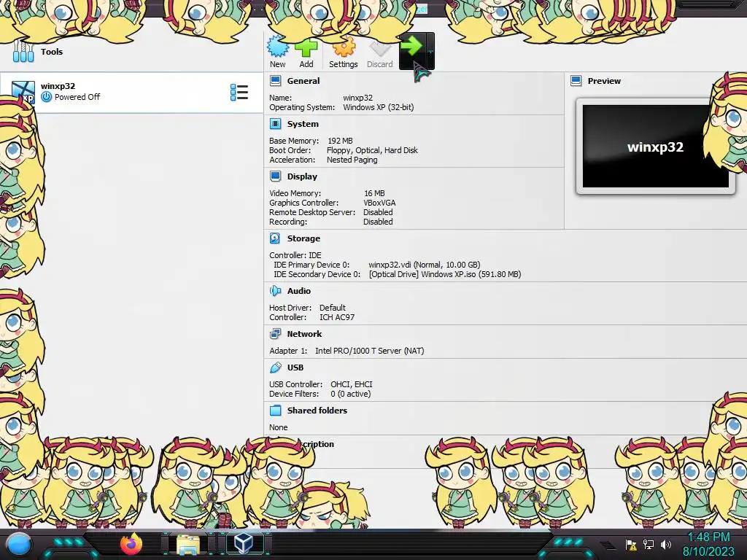Click Recording Disabled value
The image size is (747, 560).
(378, 222)
